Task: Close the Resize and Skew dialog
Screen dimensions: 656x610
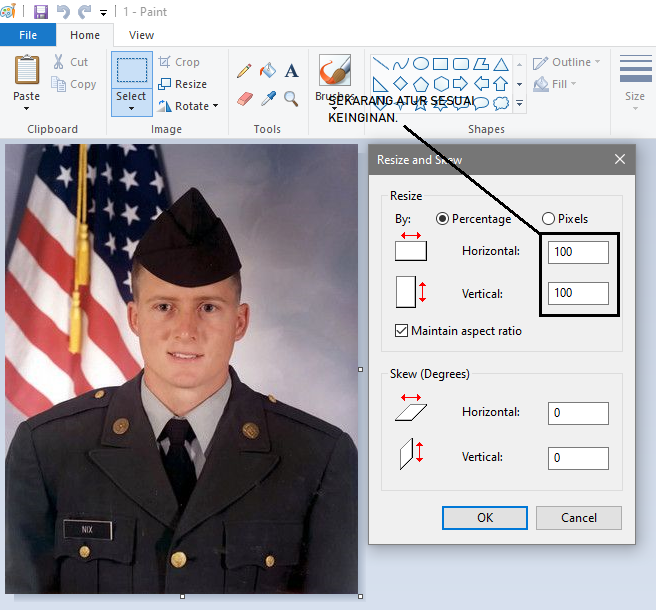Action: (x=620, y=159)
